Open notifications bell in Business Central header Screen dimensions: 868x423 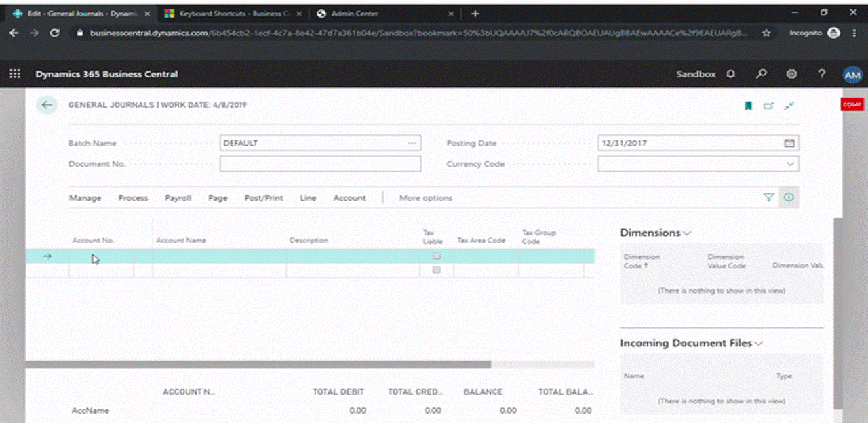pyautogui.click(x=730, y=74)
